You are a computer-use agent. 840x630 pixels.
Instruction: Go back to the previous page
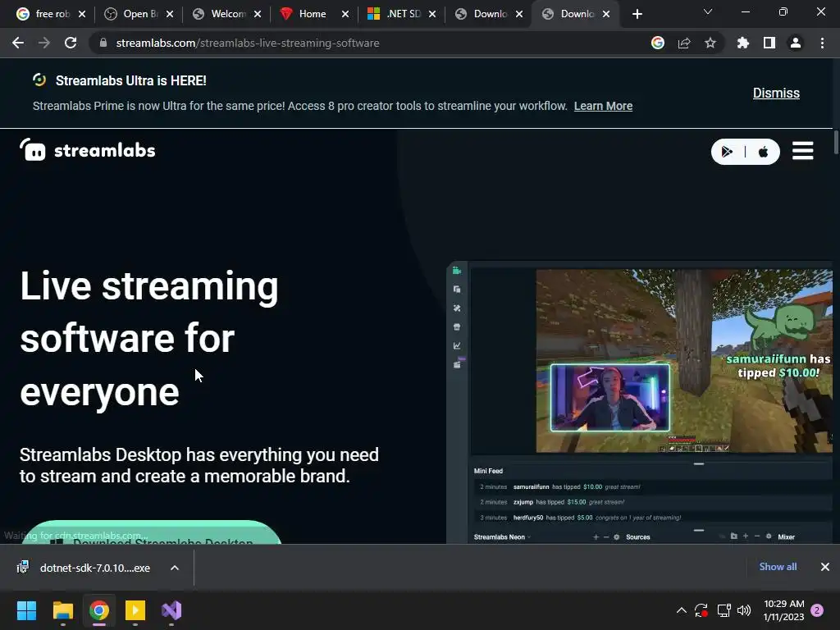18,43
